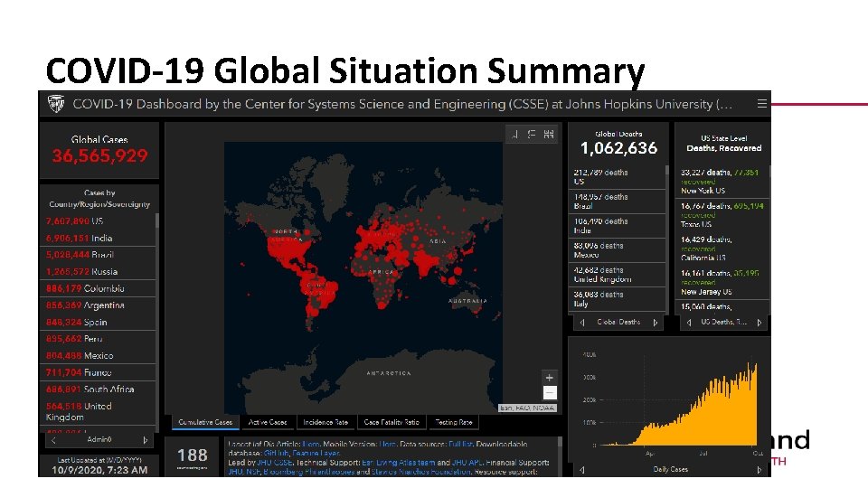The image size is (868, 488).
Task: Open the dashboard hamburger menu
Action: pyautogui.click(x=761, y=103)
